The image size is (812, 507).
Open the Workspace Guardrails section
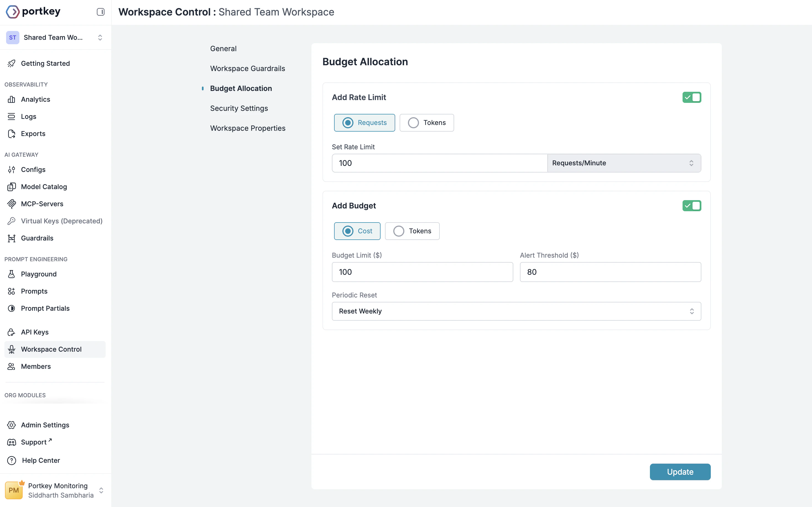248,68
